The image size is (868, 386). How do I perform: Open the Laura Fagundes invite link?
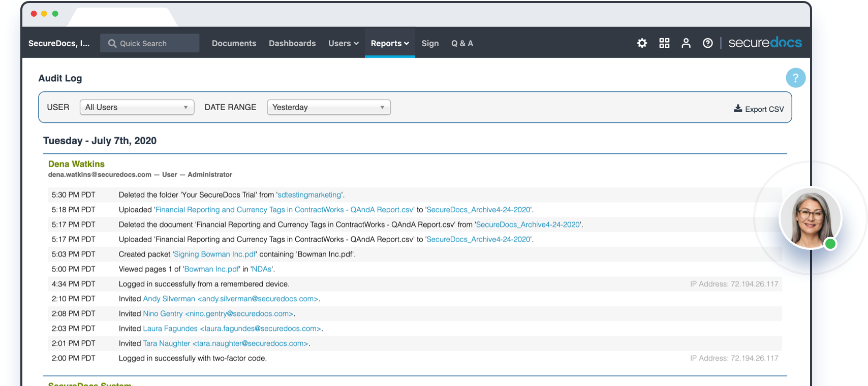click(232, 329)
